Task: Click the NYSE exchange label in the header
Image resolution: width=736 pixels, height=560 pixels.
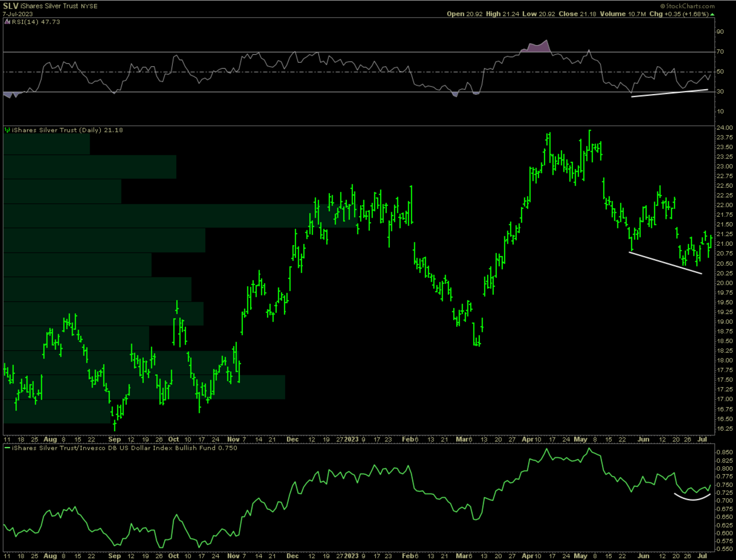Action: pyautogui.click(x=89, y=6)
